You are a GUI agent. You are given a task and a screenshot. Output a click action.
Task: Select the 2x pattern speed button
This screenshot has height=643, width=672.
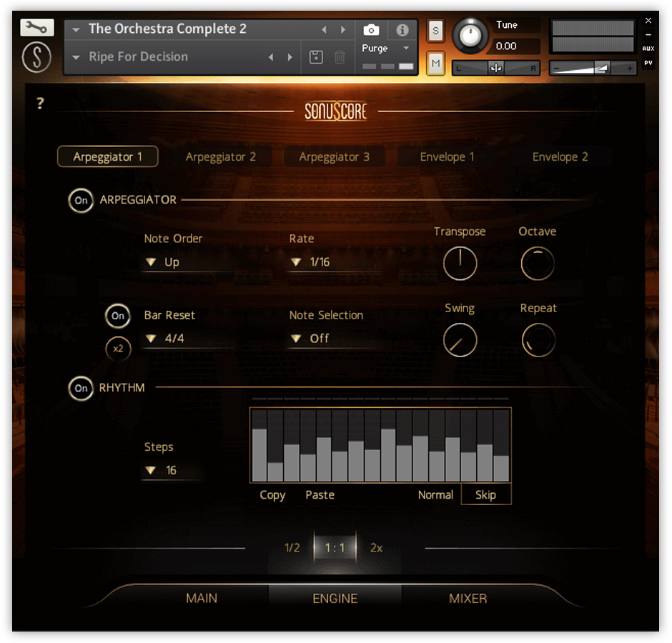[377, 548]
